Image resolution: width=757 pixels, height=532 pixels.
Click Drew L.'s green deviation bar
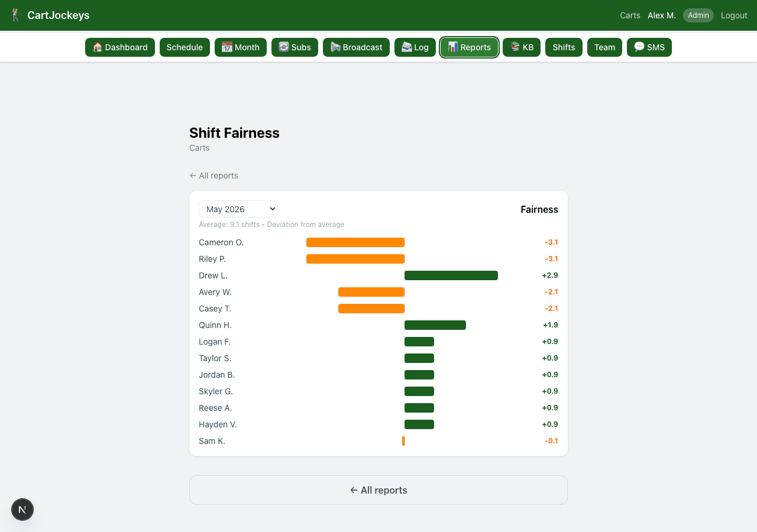click(451, 275)
